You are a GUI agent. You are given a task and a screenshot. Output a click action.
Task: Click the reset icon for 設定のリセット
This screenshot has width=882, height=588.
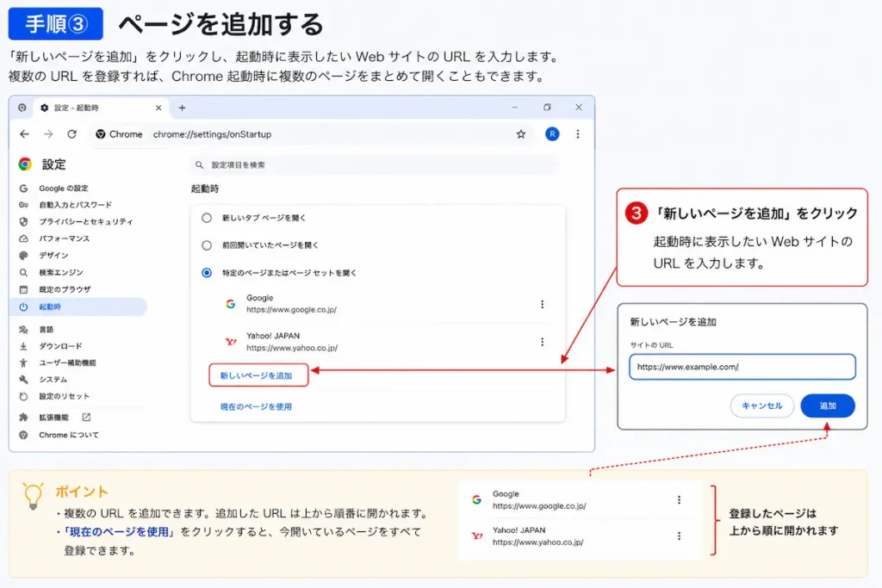[23, 396]
